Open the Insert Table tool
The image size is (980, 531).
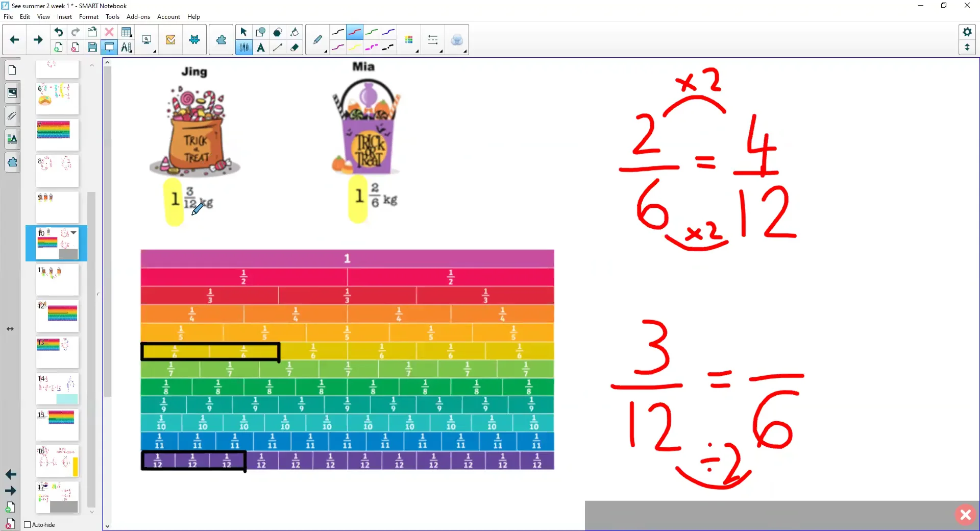[x=126, y=32]
